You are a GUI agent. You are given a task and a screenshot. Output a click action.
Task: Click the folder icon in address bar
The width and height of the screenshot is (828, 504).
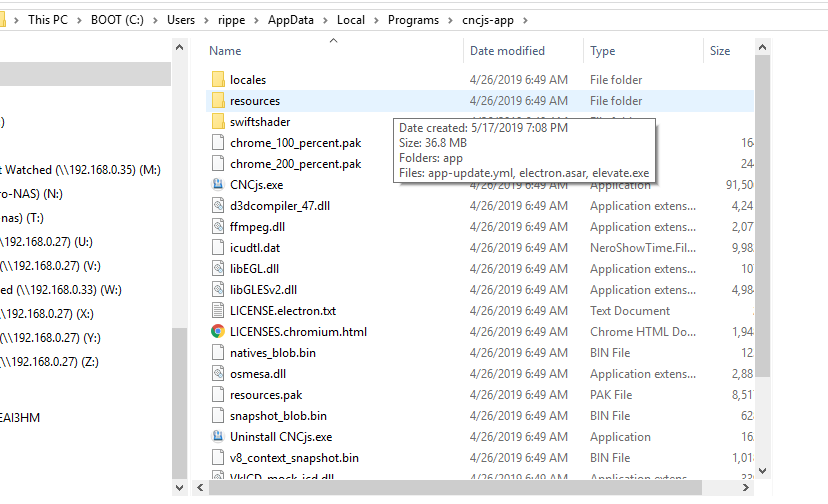[x=2, y=20]
